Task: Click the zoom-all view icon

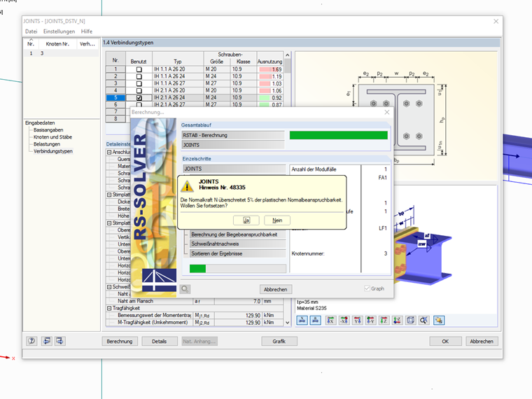Action: click(x=423, y=321)
